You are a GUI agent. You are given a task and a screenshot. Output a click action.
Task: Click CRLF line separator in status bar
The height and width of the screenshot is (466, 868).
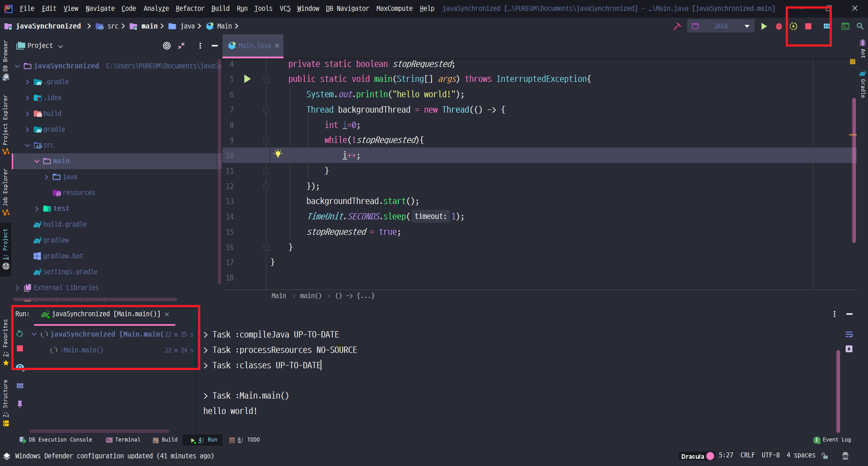[747, 455]
